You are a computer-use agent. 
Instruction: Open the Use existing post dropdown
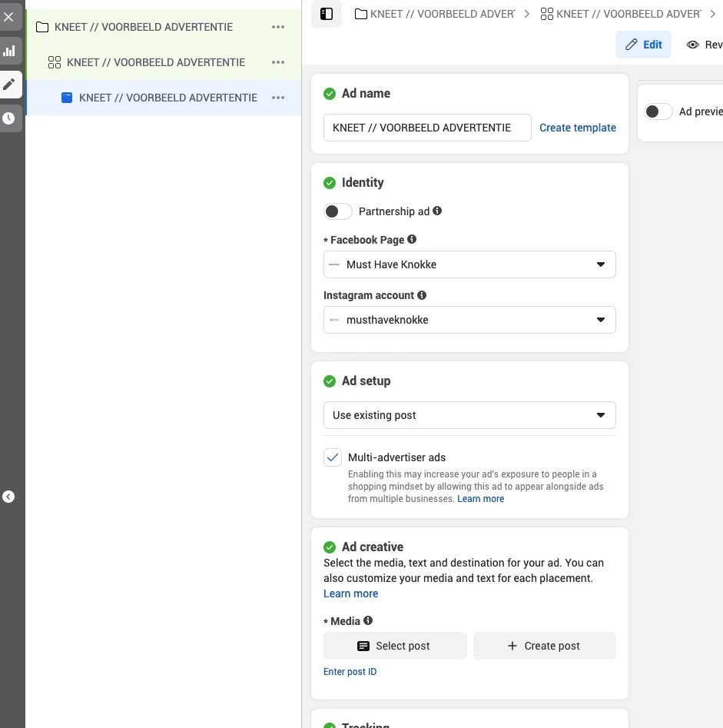469,415
